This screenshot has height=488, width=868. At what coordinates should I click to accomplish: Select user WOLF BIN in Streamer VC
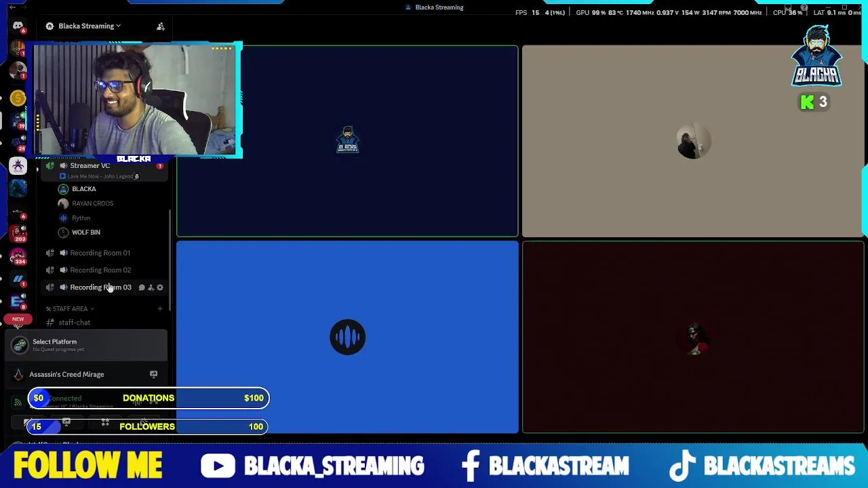(x=86, y=232)
